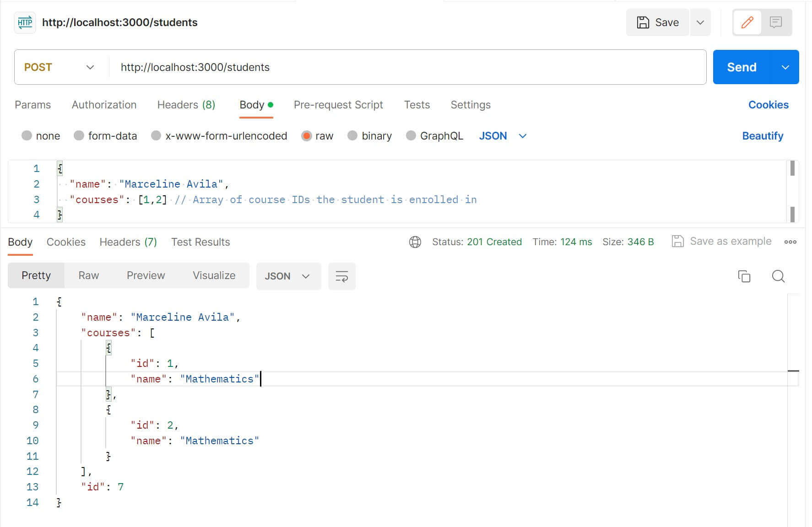Click the "Marceline Avila" value in request body
Viewport: 812px width, 527px height.
pos(171,184)
